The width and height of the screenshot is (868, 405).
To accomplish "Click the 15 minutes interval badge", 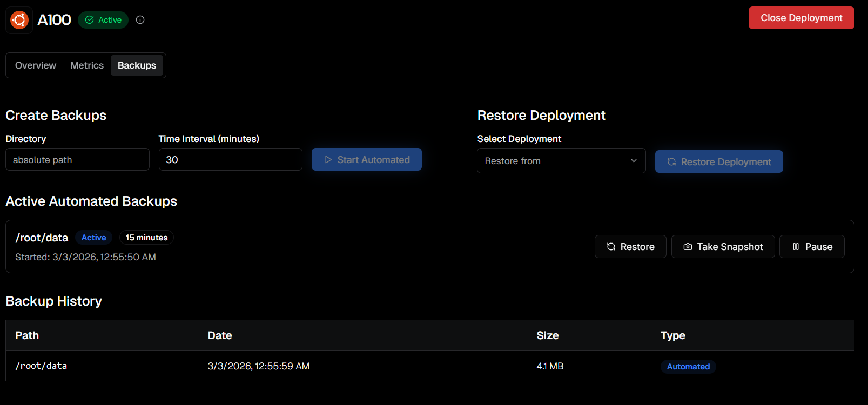I will pyautogui.click(x=146, y=238).
